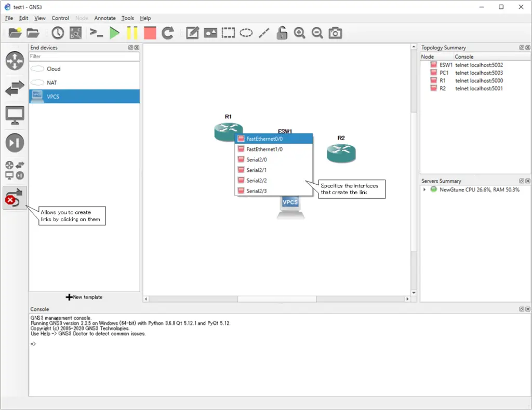532x410 pixels.
Task: Click the VPCS computer on the canvas
Action: coord(290,208)
